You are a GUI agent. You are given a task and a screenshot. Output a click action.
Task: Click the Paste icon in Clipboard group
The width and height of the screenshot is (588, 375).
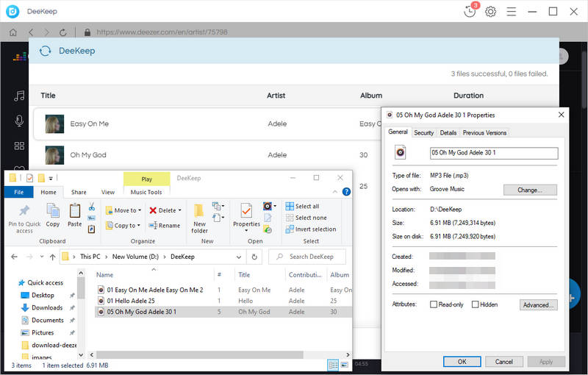(75, 215)
